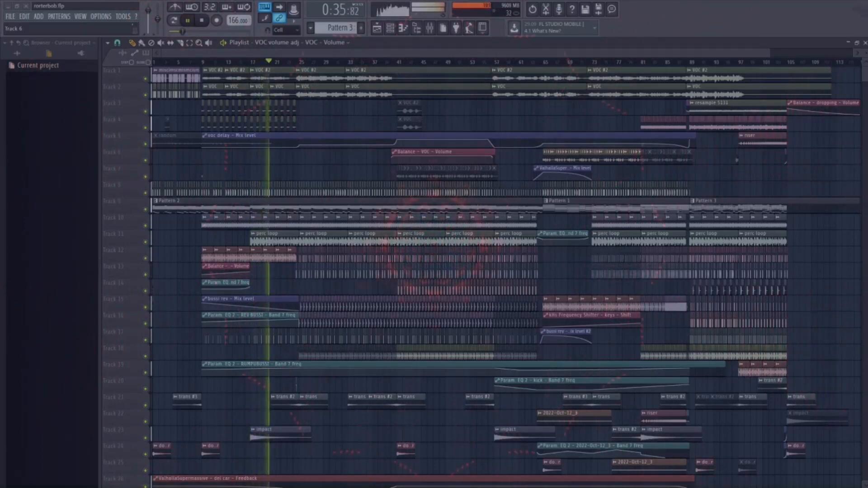The height and width of the screenshot is (488, 868).
Task: Open the OPTIONS menu
Action: 100,16
